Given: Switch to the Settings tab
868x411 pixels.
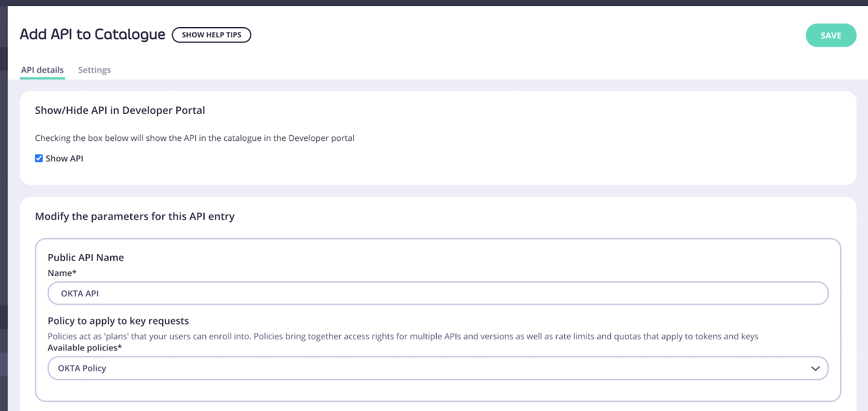Looking at the screenshot, I should [x=94, y=70].
